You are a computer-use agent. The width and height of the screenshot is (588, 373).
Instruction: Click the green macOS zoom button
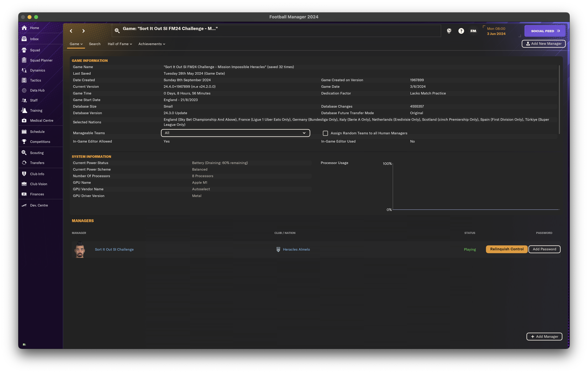pos(36,17)
